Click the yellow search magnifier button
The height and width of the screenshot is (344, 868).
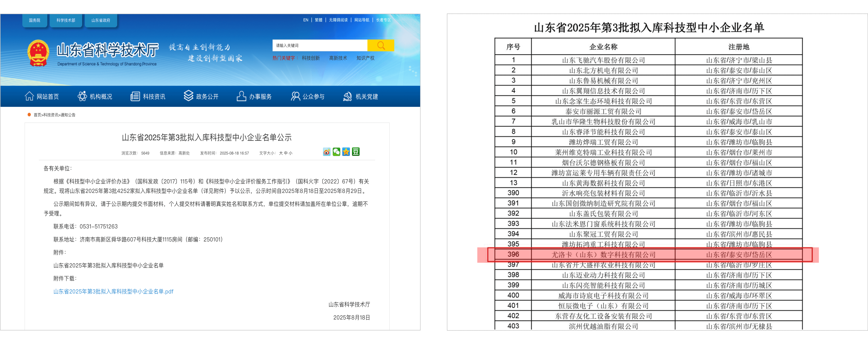coord(381,45)
